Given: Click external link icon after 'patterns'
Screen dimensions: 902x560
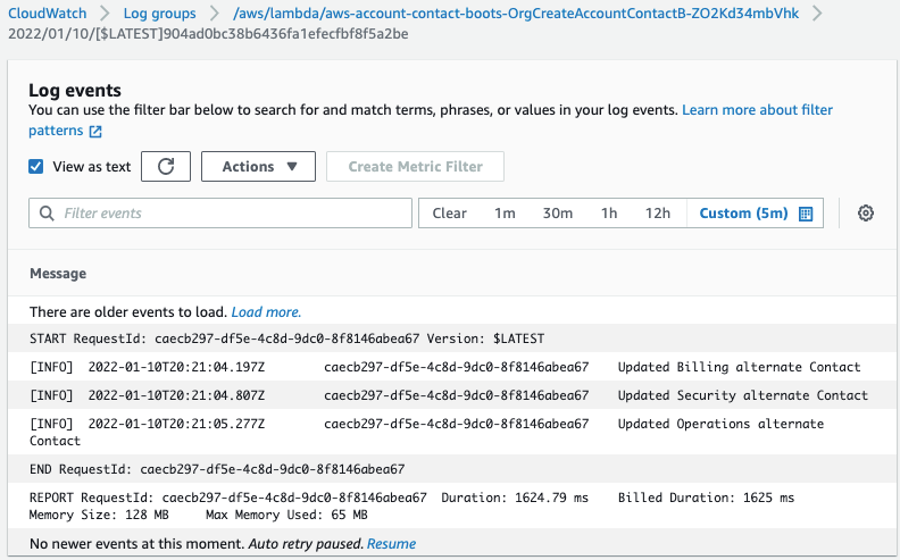Looking at the screenshot, I should 95,131.
